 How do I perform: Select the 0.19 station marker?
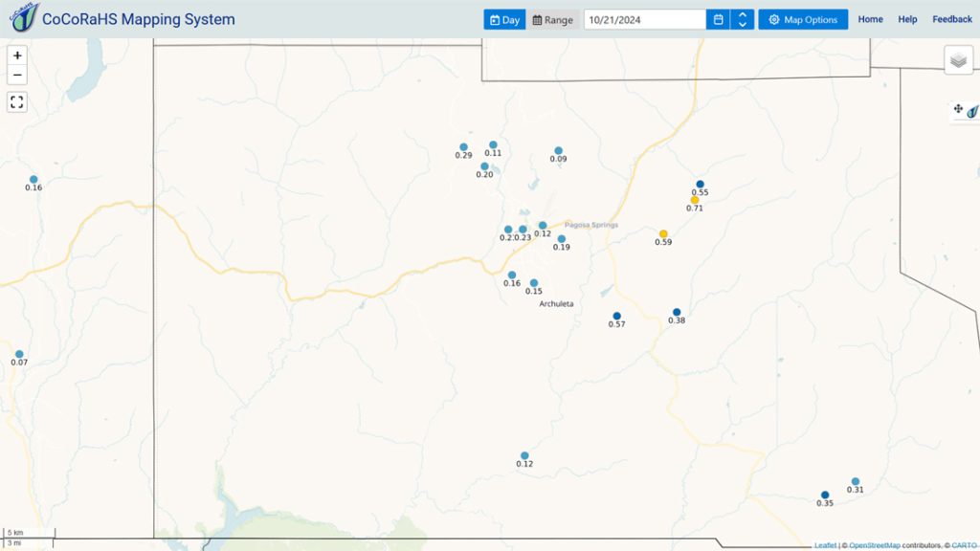point(561,239)
